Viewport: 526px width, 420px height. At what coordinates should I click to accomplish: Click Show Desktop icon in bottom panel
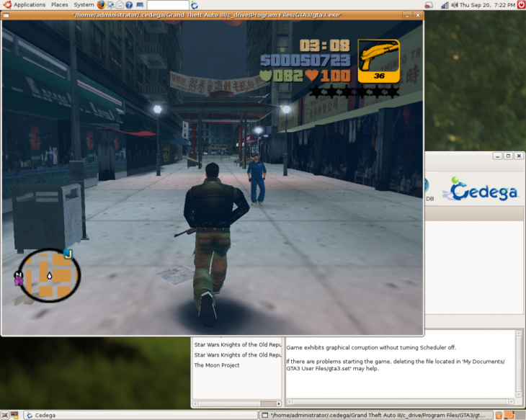click(x=6, y=415)
